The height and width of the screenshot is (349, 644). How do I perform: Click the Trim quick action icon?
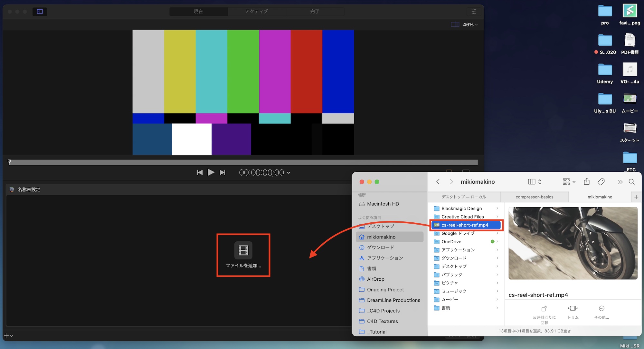click(x=573, y=308)
